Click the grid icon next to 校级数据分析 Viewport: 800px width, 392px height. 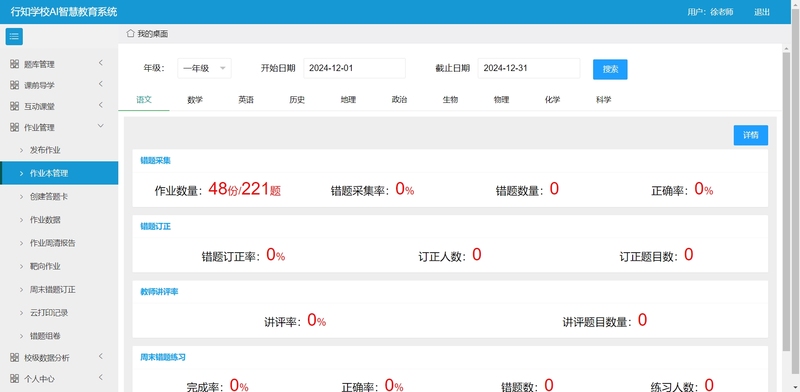click(14, 357)
